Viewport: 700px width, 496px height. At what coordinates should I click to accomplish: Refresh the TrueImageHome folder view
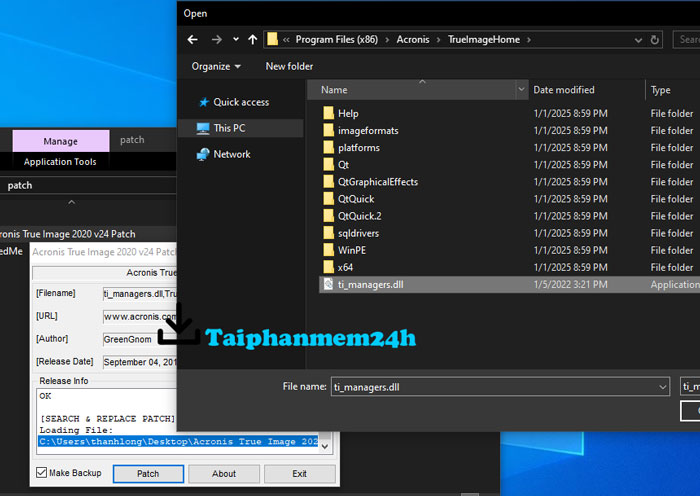(654, 40)
